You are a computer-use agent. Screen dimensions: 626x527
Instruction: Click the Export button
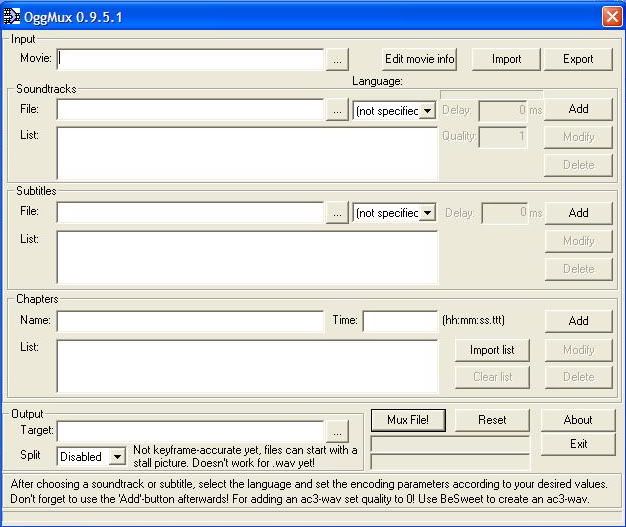(x=578, y=59)
